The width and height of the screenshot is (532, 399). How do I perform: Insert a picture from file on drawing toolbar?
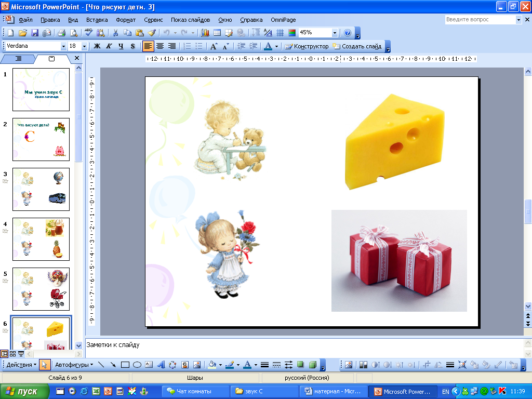197,365
